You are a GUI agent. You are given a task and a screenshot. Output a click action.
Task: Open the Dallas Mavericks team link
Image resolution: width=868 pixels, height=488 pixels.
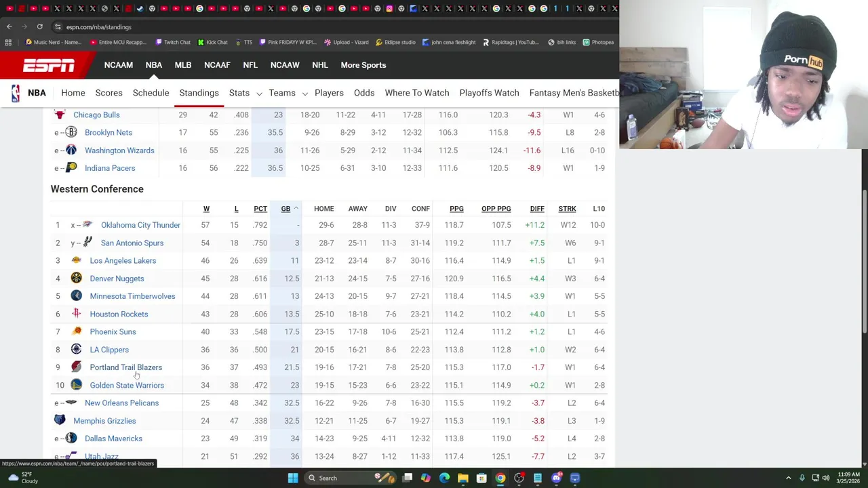pyautogui.click(x=113, y=439)
